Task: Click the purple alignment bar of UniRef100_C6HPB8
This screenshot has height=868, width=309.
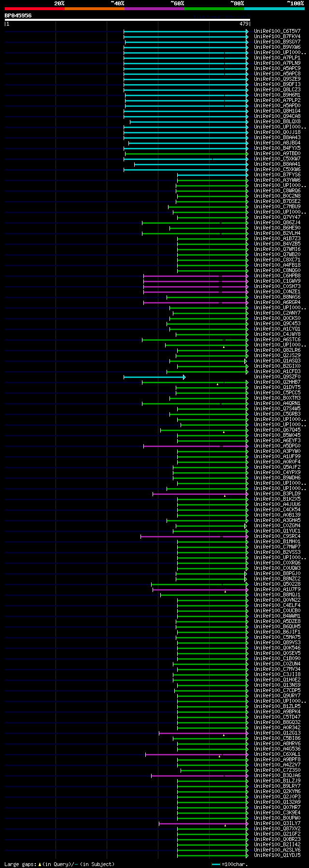Action: [x=196, y=276]
